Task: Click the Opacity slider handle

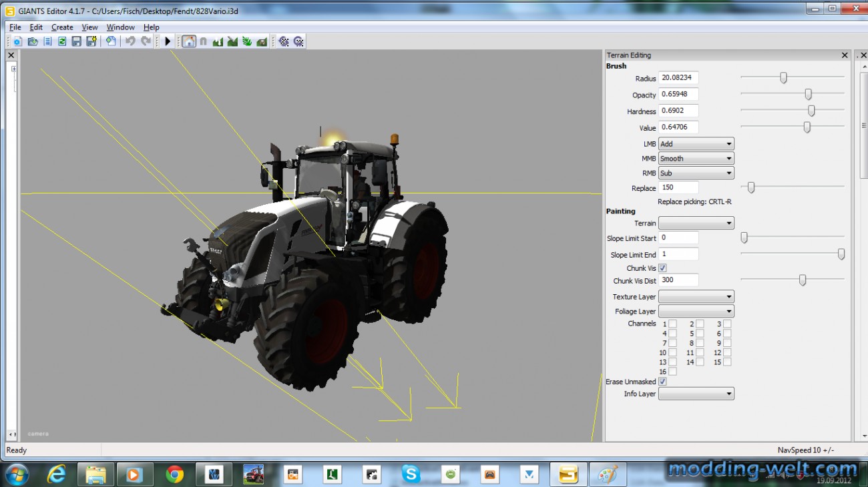Action: click(808, 94)
